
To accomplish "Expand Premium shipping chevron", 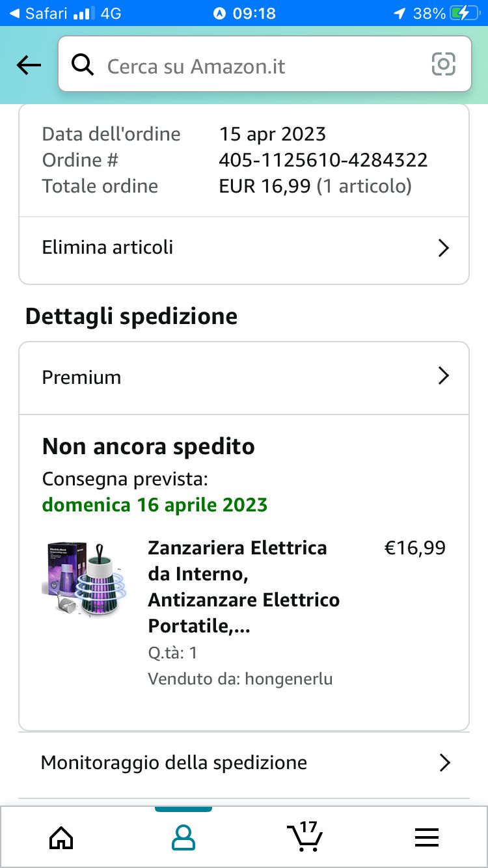I will point(444,376).
